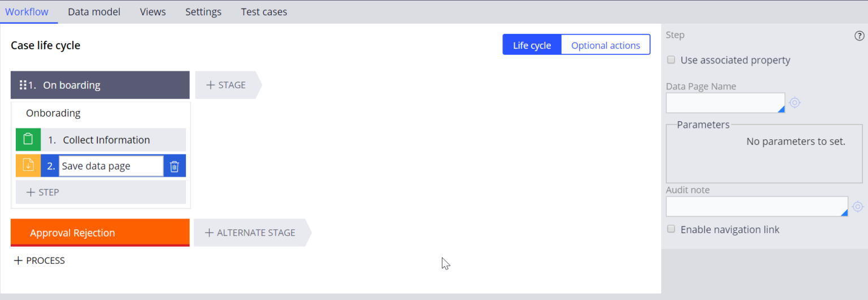Open Data Page Name autocomplete field
Image resolution: width=868 pixels, height=300 pixels.
pos(725,103)
